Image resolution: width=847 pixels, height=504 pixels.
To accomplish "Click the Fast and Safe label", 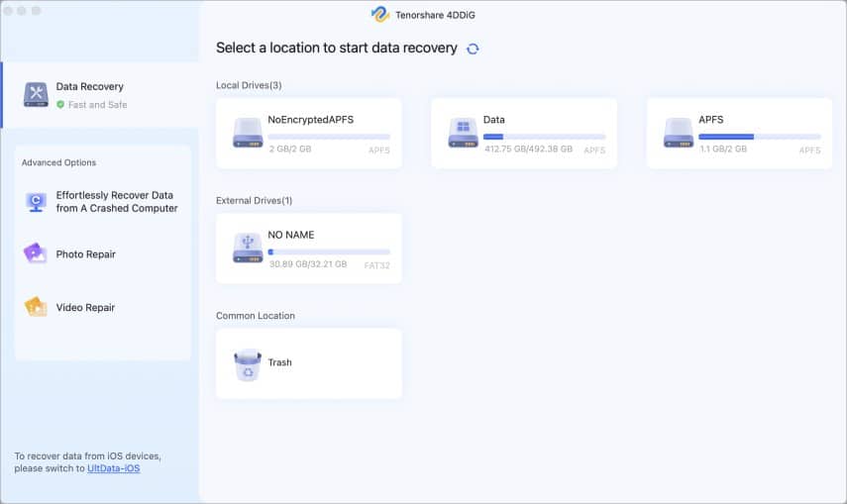I will (98, 105).
